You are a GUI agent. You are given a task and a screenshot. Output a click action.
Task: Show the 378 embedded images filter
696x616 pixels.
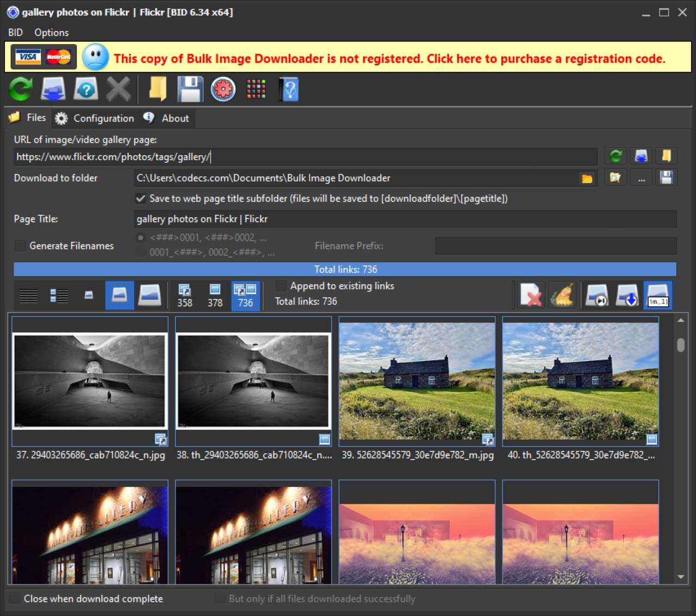215,296
